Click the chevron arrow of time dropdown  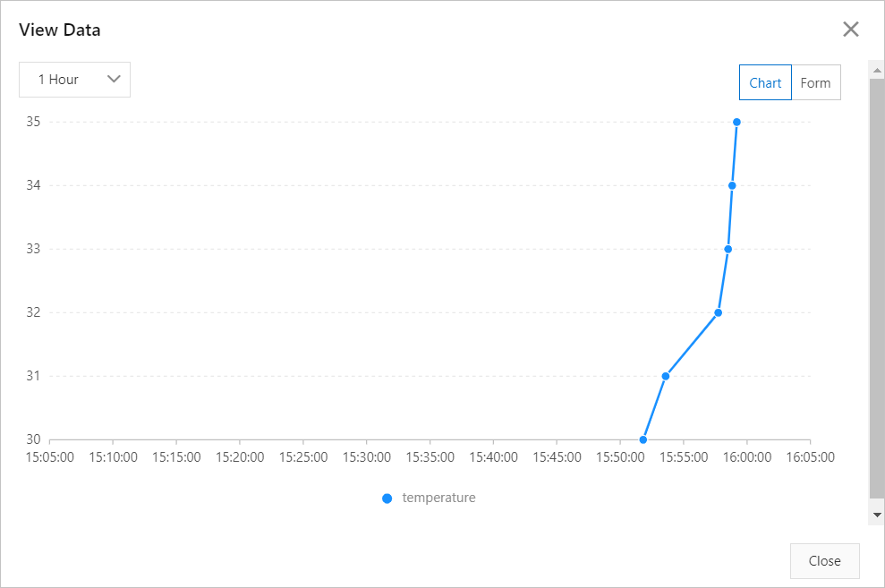[114, 79]
